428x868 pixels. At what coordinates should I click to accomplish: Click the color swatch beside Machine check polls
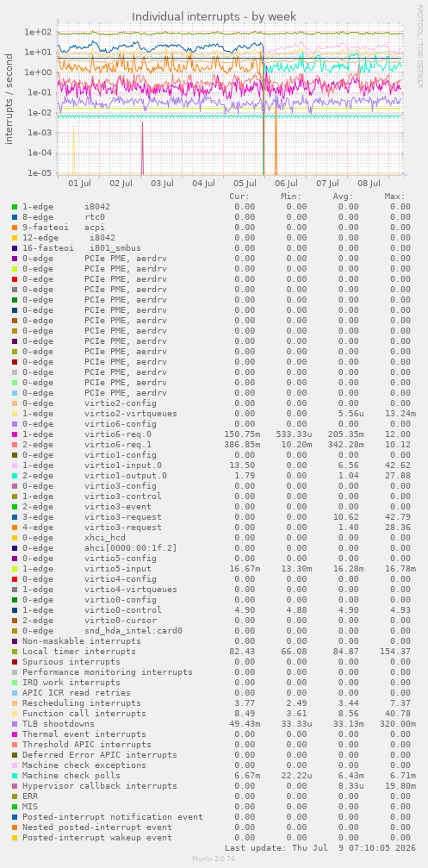click(15, 776)
